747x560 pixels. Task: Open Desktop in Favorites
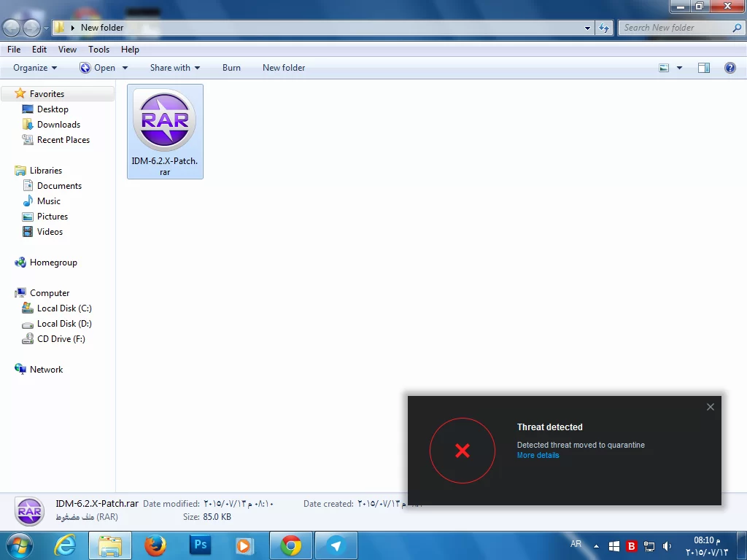tap(53, 109)
